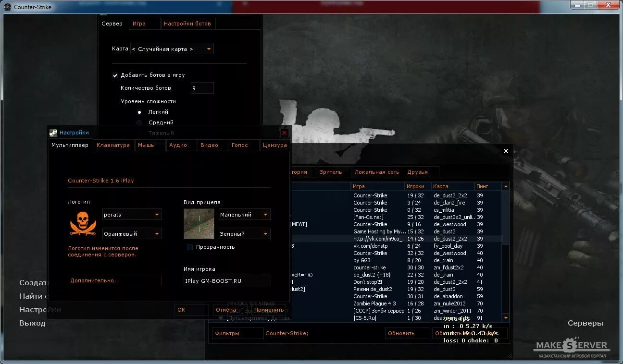Open the Локальная сеть server tab
The image size is (623, 364).
377,172
